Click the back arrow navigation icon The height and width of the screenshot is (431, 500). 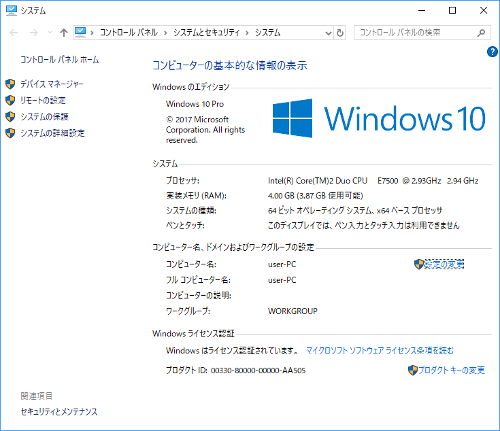pyautogui.click(x=14, y=33)
